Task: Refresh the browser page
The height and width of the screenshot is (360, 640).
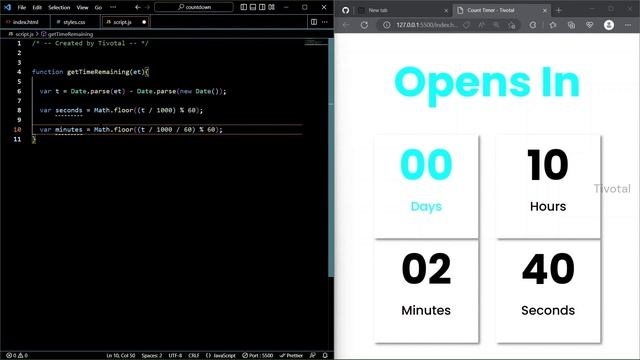Action: click(x=364, y=25)
